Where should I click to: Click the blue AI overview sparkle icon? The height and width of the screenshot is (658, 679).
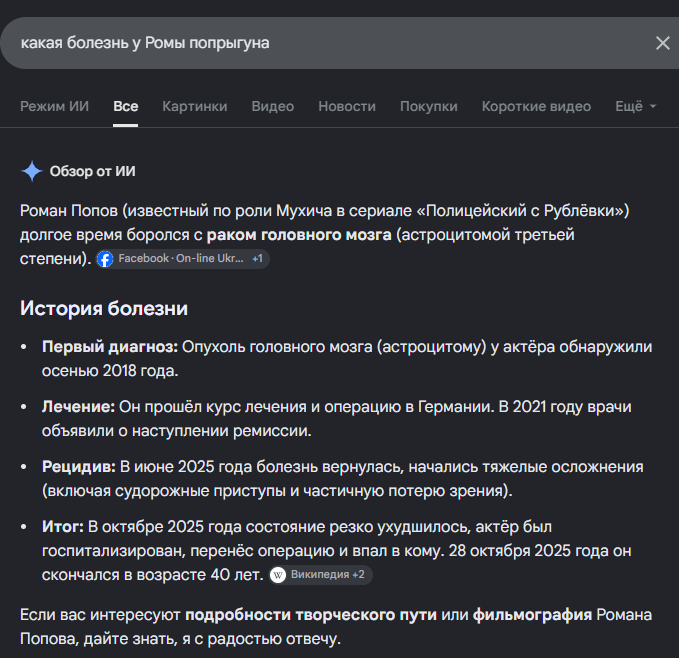(32, 171)
